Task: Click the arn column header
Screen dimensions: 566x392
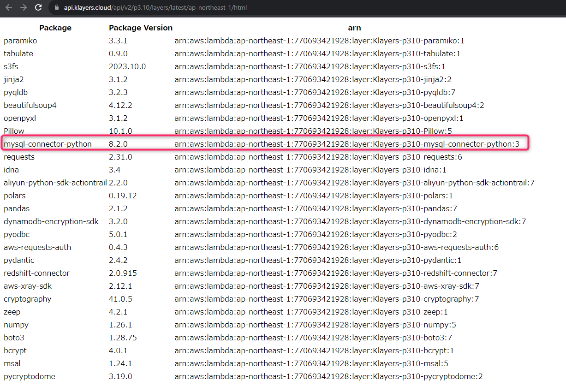Action: (x=354, y=28)
